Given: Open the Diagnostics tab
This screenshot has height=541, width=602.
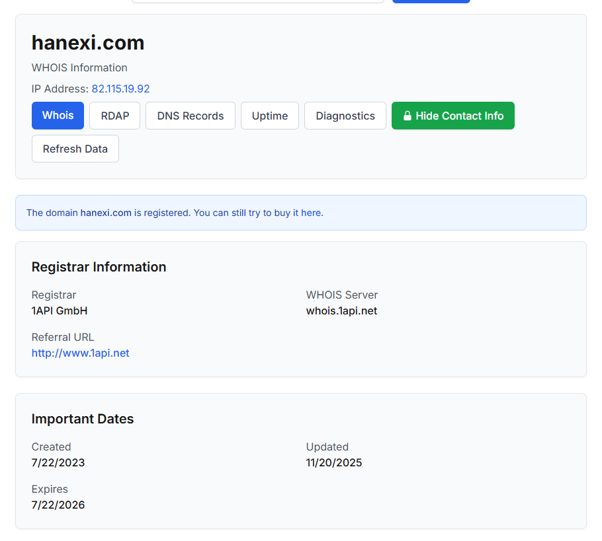Looking at the screenshot, I should [x=345, y=116].
